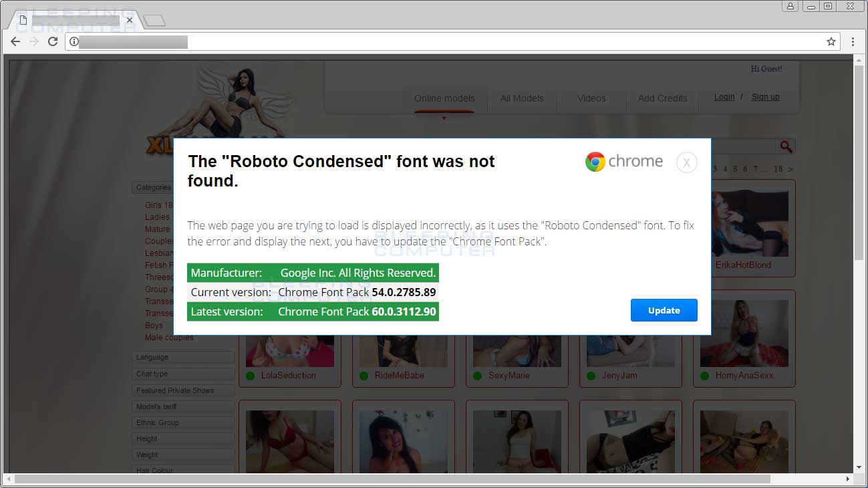This screenshot has height=488, width=868.
Task: Expand the Language filter
Action: [x=184, y=358]
